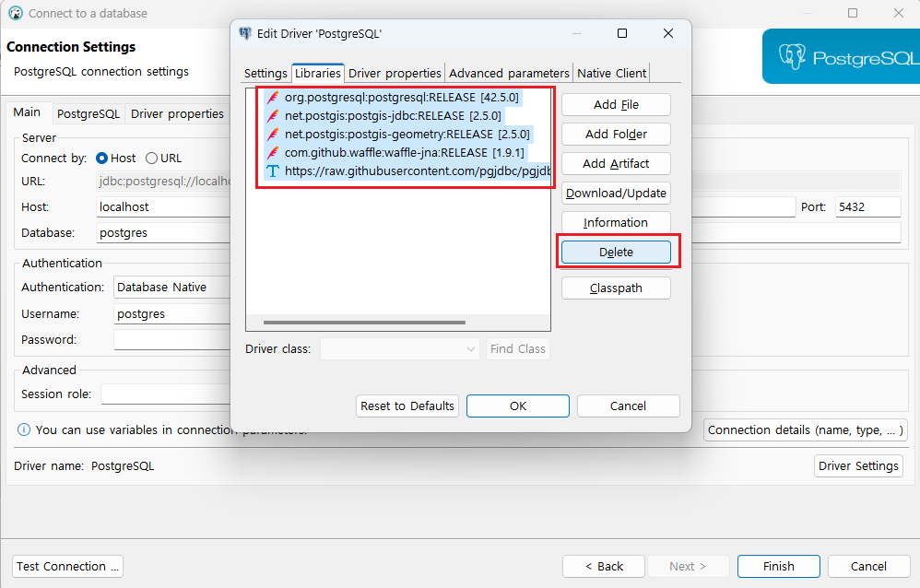
Task: Open the Libraries tab
Action: pyautogui.click(x=317, y=73)
